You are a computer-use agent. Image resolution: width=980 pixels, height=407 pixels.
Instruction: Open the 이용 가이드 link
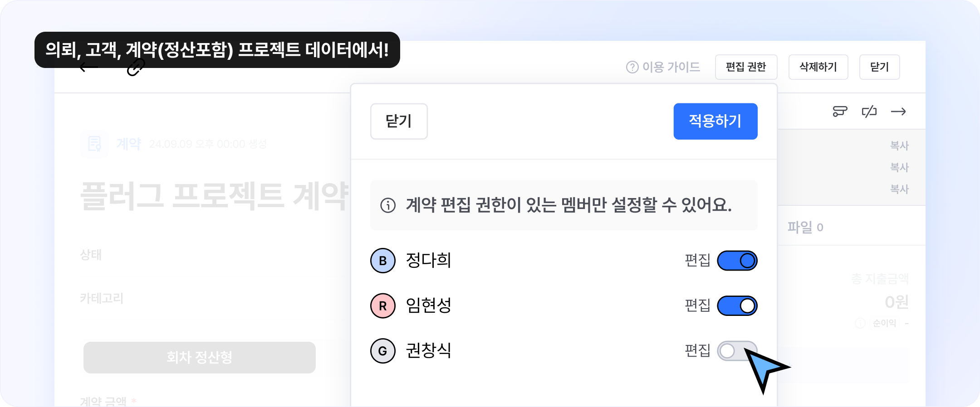(x=671, y=67)
